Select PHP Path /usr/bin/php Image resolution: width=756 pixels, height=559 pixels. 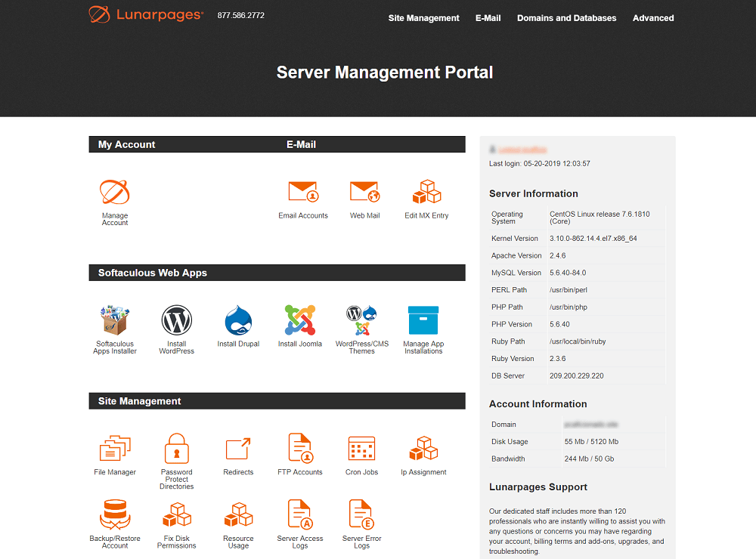click(568, 307)
